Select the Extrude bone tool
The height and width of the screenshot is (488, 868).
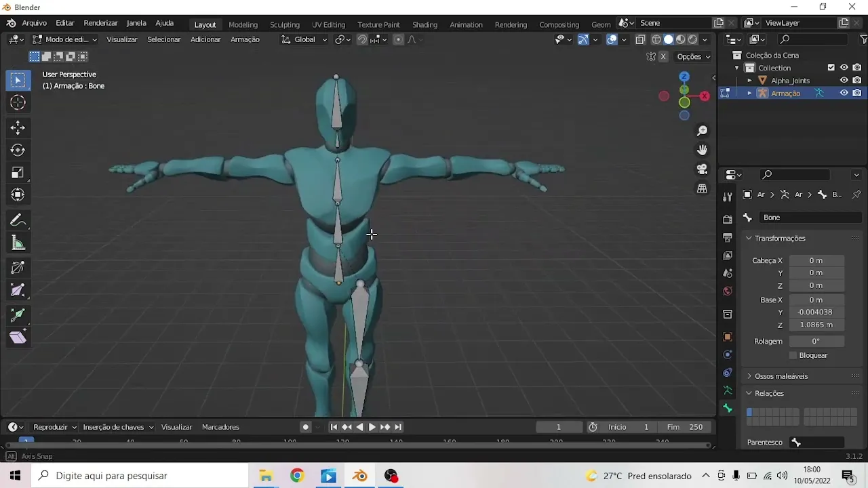pyautogui.click(x=18, y=315)
